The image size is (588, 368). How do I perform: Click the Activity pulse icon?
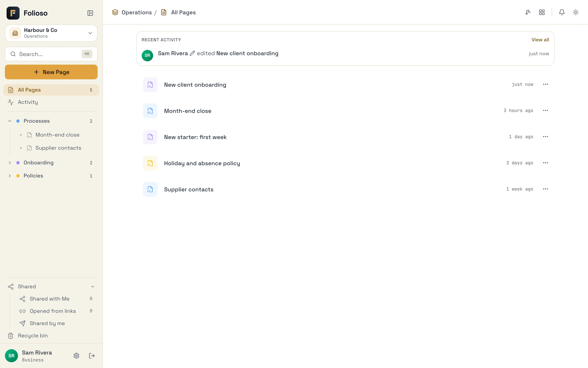click(11, 102)
